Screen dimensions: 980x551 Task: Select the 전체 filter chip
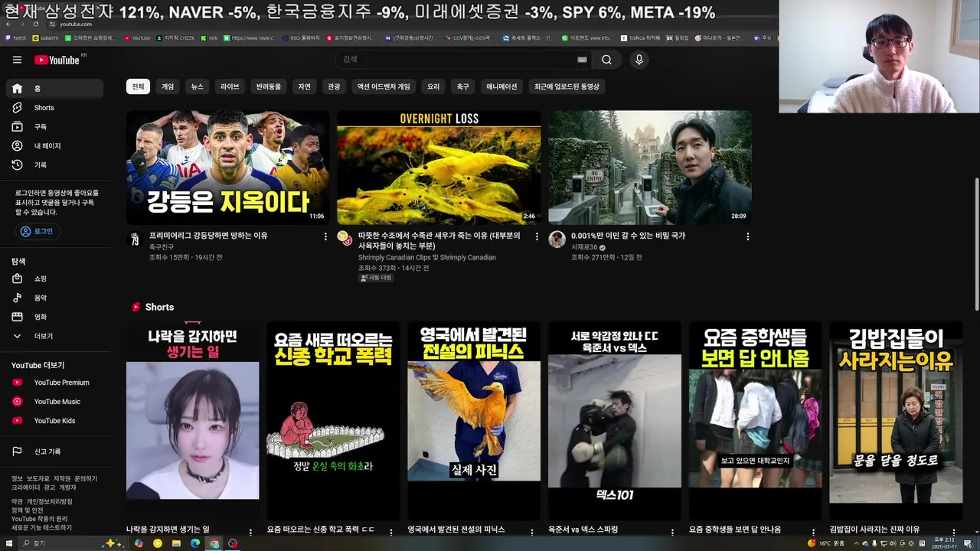click(138, 86)
